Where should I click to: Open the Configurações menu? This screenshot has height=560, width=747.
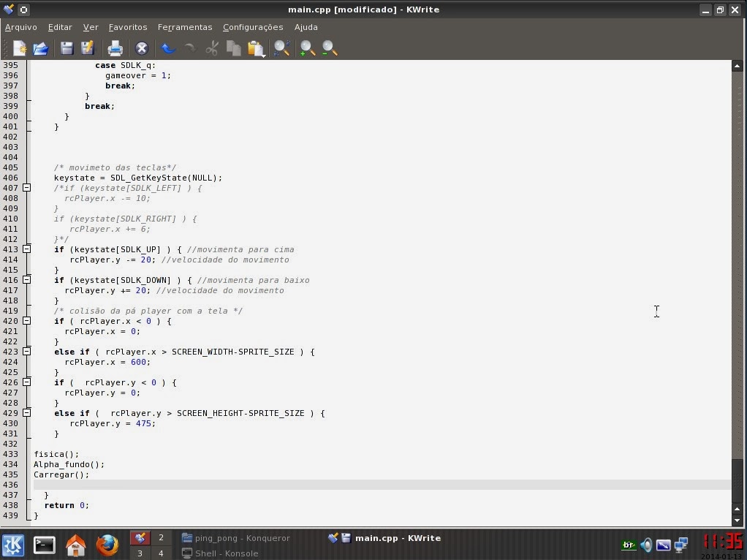click(252, 27)
